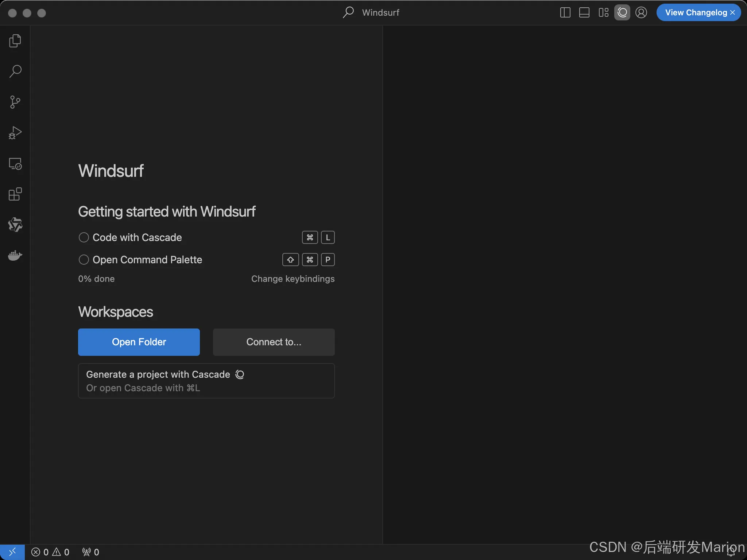
Task: Open the Run and Debug view
Action: 15,133
